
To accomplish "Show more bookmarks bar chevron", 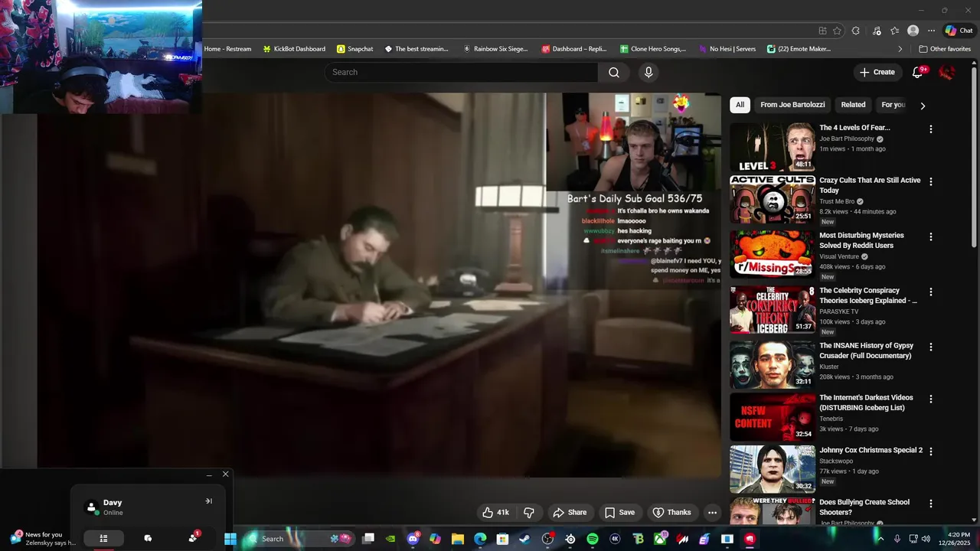I will pos(900,49).
